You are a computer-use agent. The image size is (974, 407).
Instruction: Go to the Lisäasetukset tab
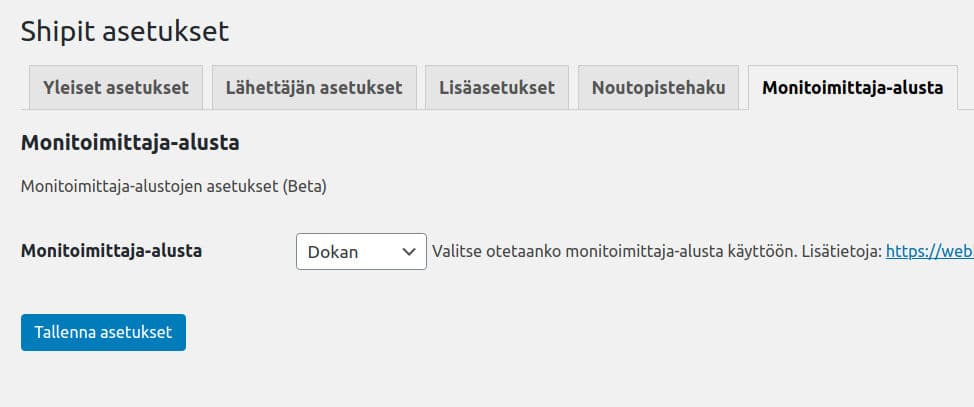[497, 88]
